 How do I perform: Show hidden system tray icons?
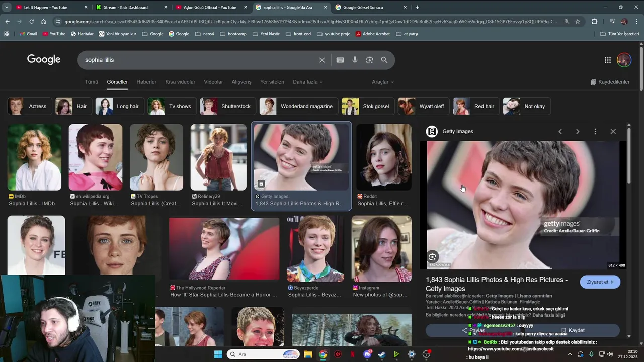point(570,354)
